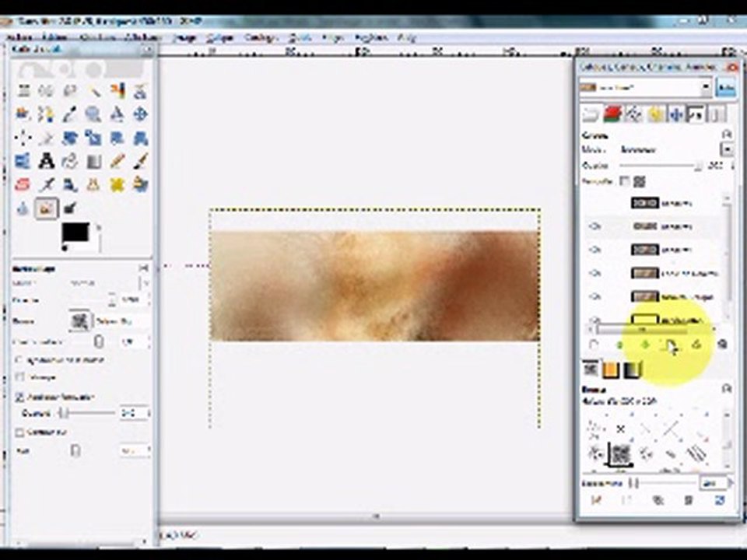This screenshot has height=560, width=747.
Task: Select the Flip tool
Action: 23,162
